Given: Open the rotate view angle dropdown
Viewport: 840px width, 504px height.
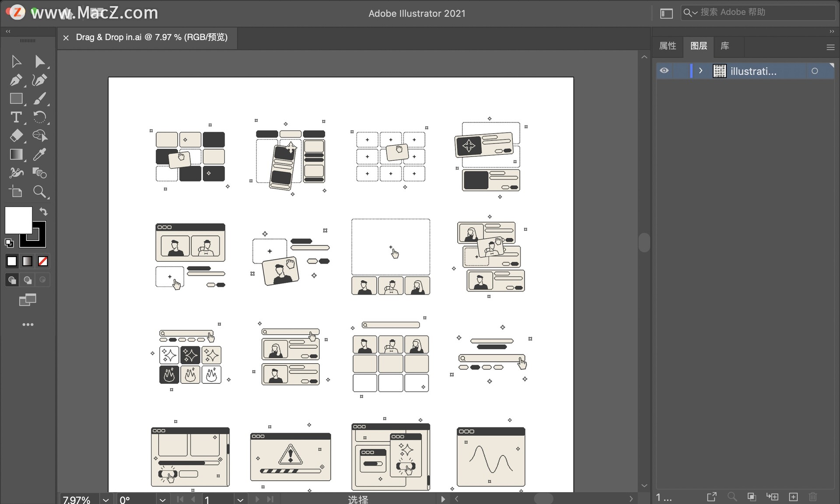Looking at the screenshot, I should tap(162, 499).
